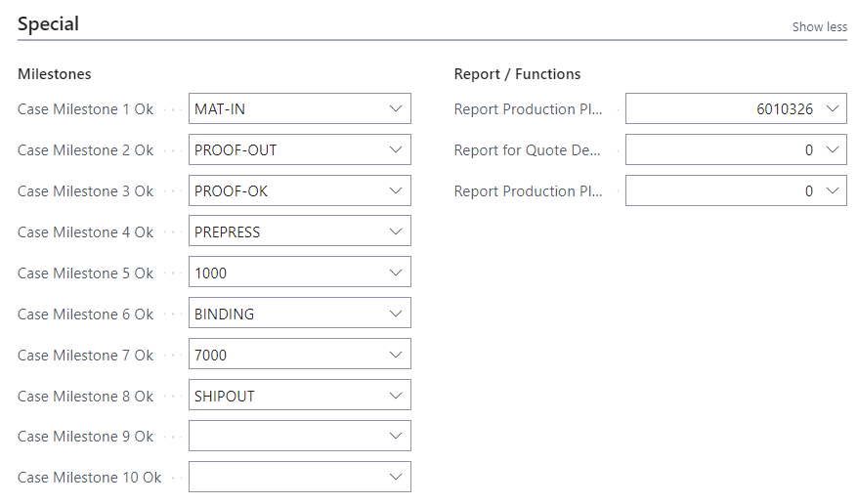Open the SHIPOUT milestone dropdown arrow
Viewport: 858px width, 504px height.
[395, 396]
